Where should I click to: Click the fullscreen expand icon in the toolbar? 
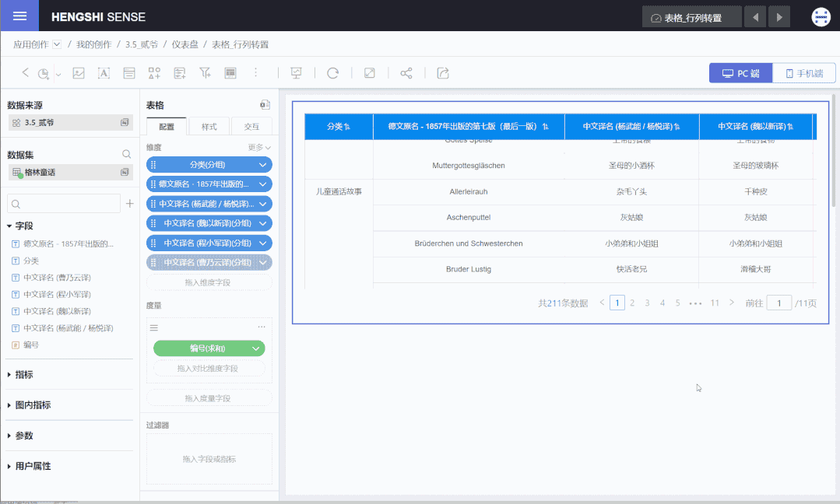(x=370, y=73)
